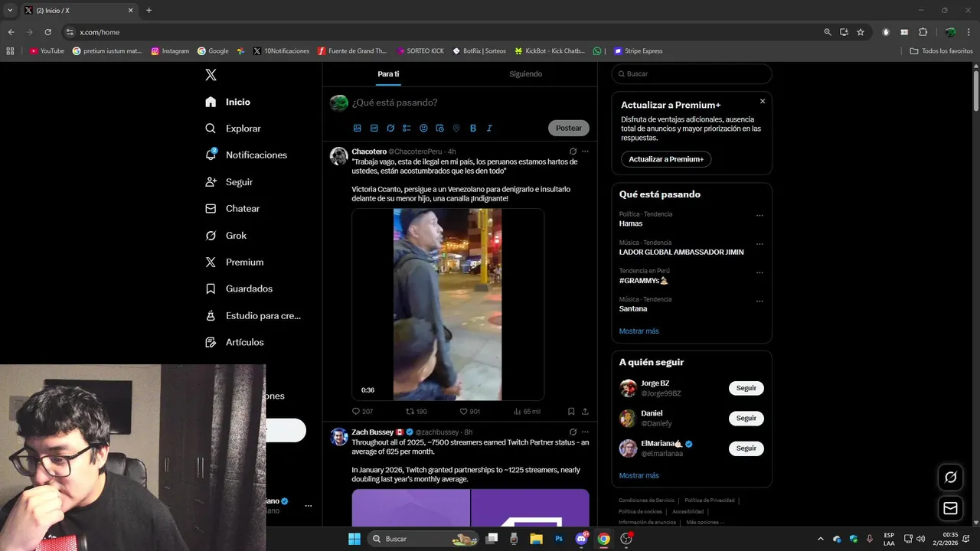Apply italic formatting in composer
The height and width of the screenshot is (551, 980).
coord(489,128)
